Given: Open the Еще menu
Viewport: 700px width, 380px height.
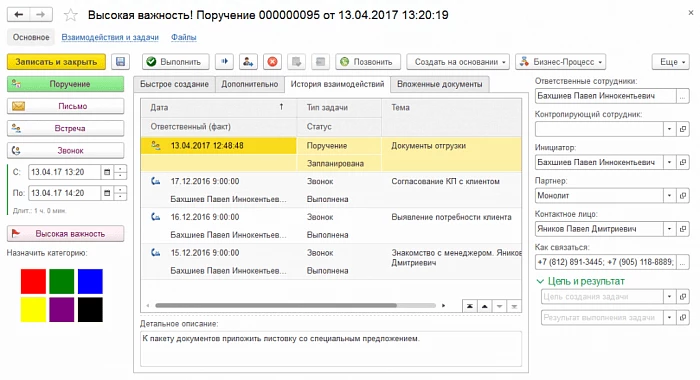Looking at the screenshot, I should (671, 62).
